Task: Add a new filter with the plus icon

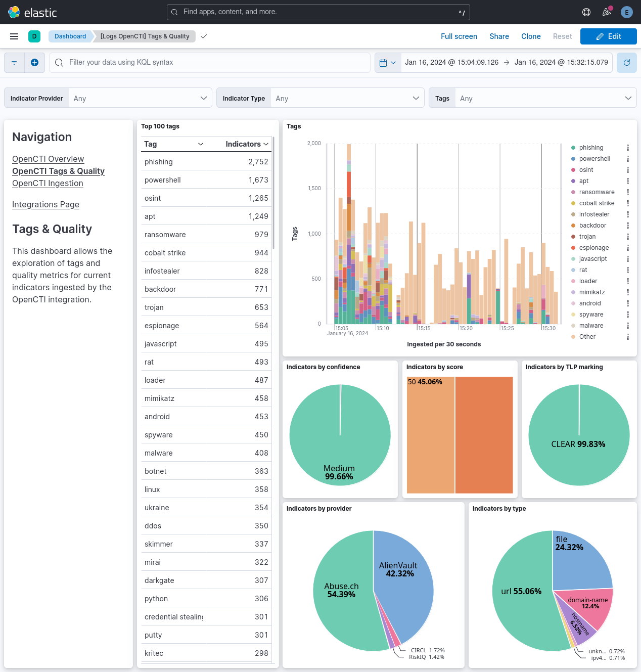Action: [34, 62]
